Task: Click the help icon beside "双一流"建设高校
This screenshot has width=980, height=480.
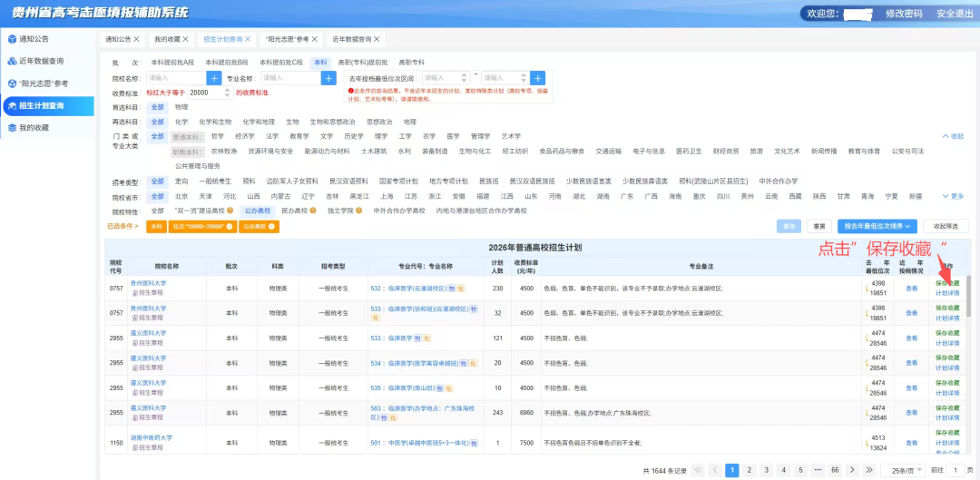Action: [230, 211]
